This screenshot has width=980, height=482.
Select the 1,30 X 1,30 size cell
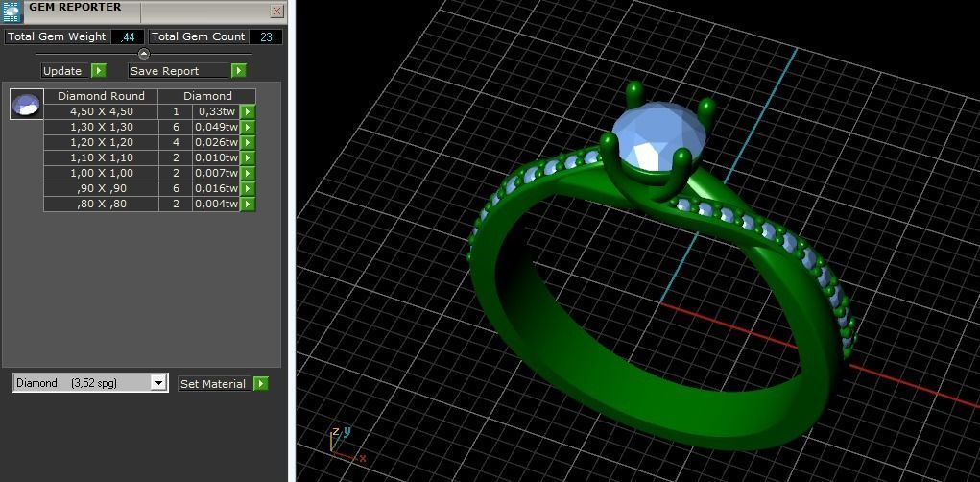coord(101,127)
